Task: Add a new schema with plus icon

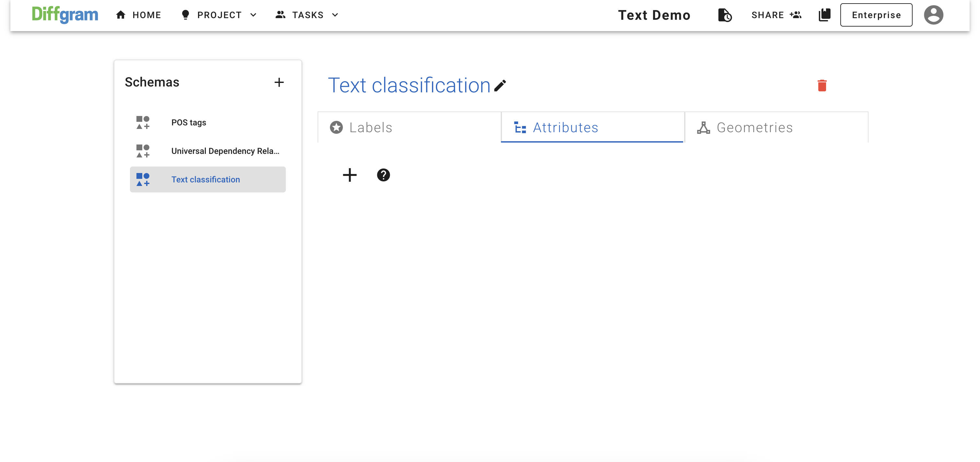Action: (279, 82)
